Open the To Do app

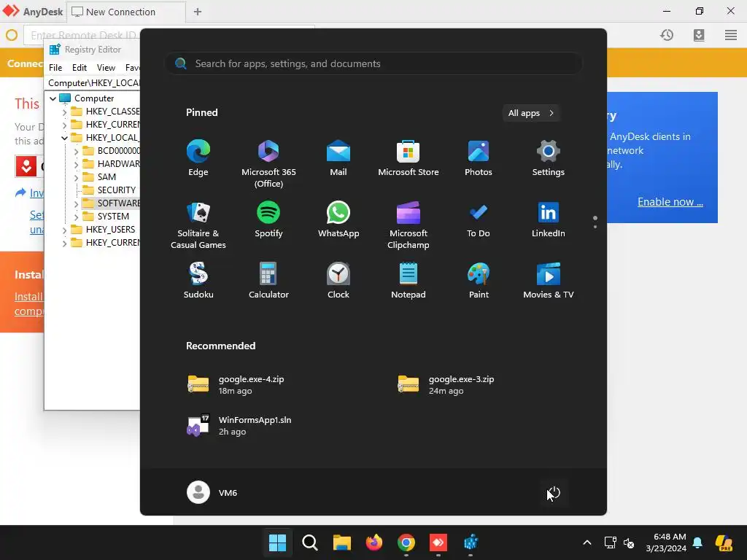(479, 219)
